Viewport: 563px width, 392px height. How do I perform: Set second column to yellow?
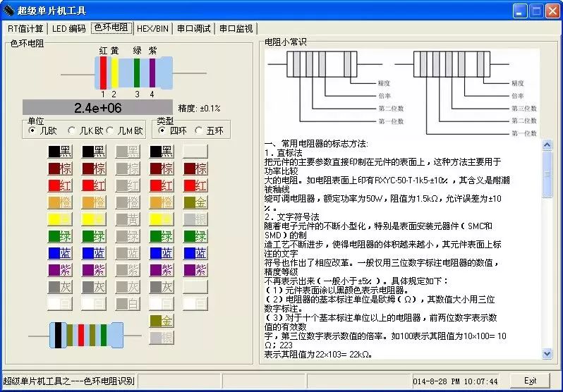coord(94,219)
